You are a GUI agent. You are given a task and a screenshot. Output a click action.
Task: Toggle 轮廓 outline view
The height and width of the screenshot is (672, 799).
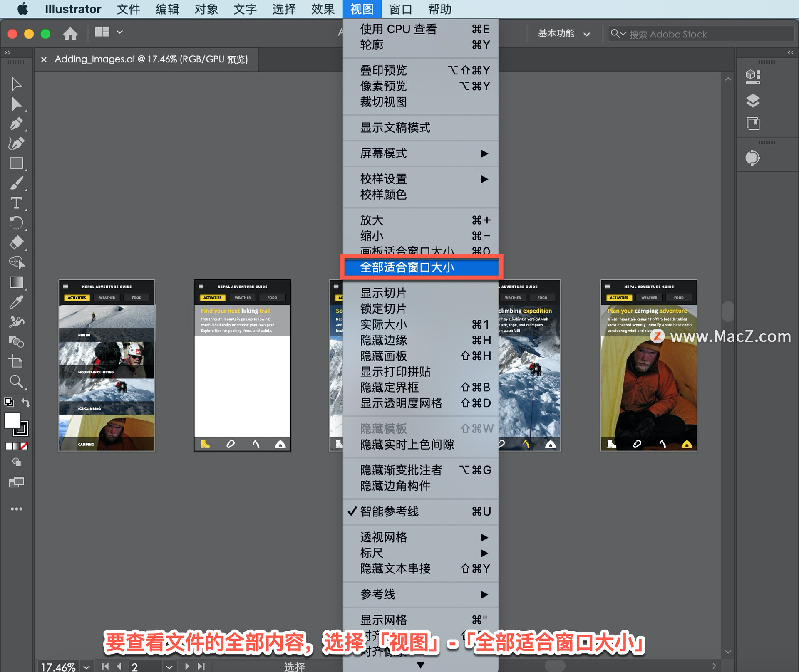[x=420, y=44]
